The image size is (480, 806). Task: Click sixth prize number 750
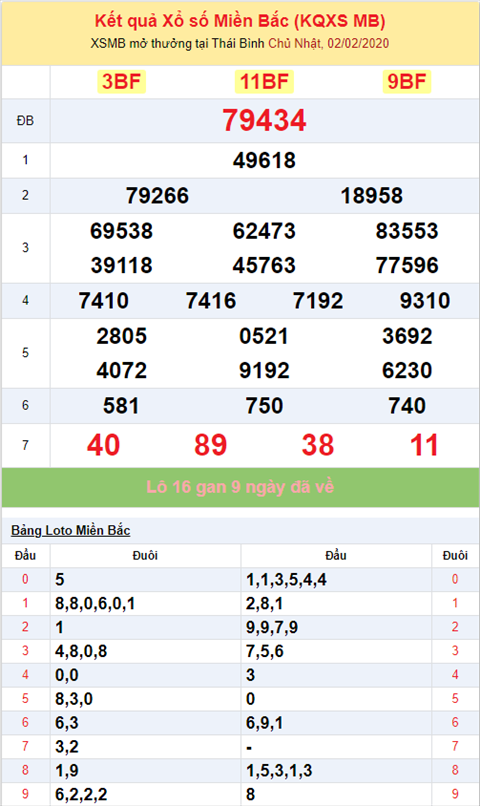tap(264, 406)
